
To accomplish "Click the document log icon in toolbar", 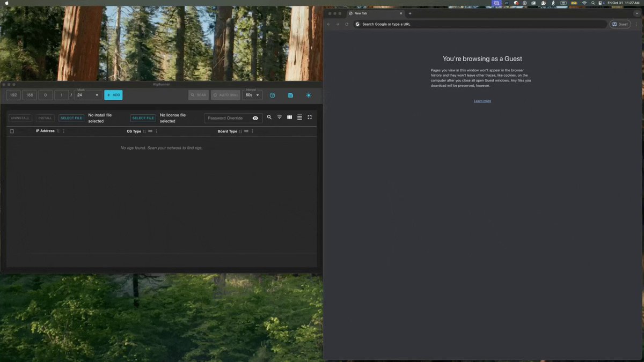I will tap(290, 95).
